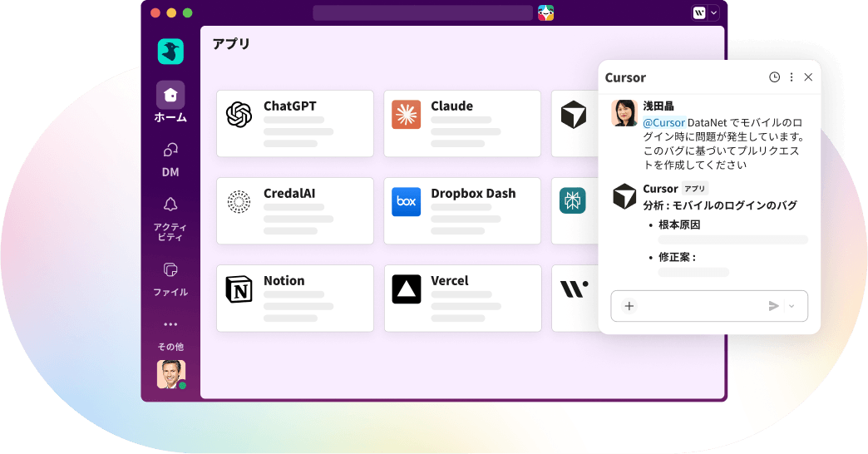Click the send arrow button
Viewport: 868px width, 454px height.
click(x=774, y=306)
